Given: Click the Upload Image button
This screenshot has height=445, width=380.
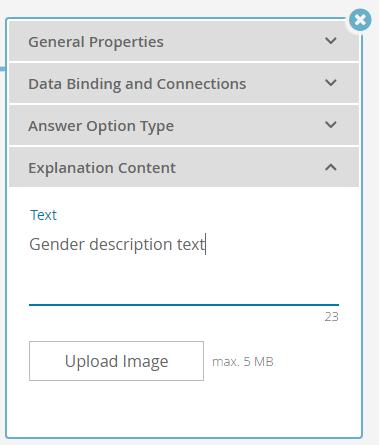Looking at the screenshot, I should coord(116,361).
